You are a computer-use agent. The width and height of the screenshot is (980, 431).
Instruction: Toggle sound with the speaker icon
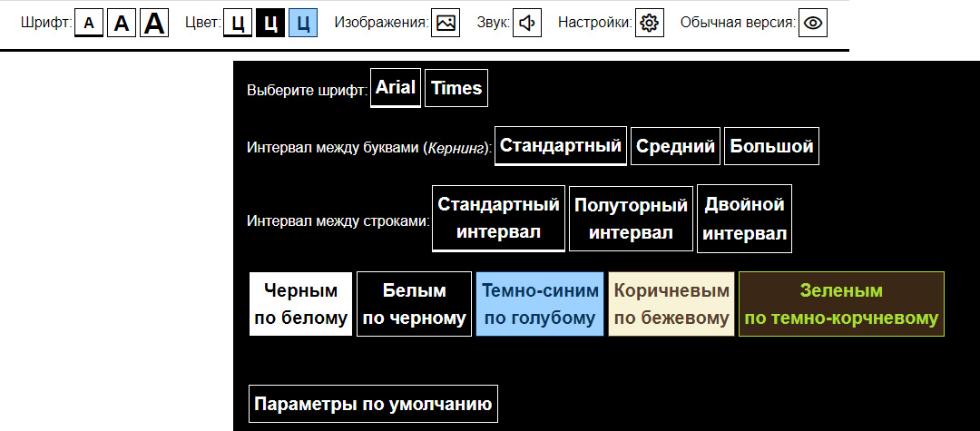(x=526, y=24)
